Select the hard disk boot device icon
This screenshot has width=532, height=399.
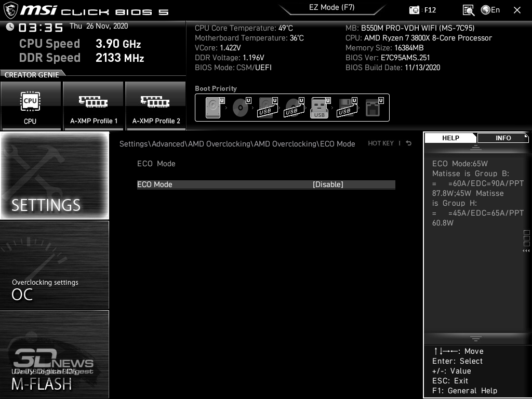[x=214, y=108]
